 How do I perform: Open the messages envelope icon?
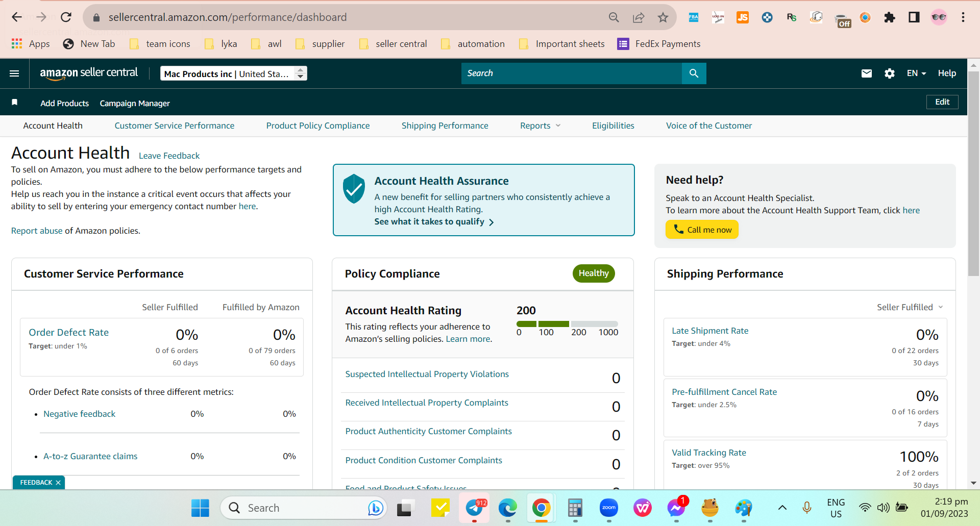[866, 73]
